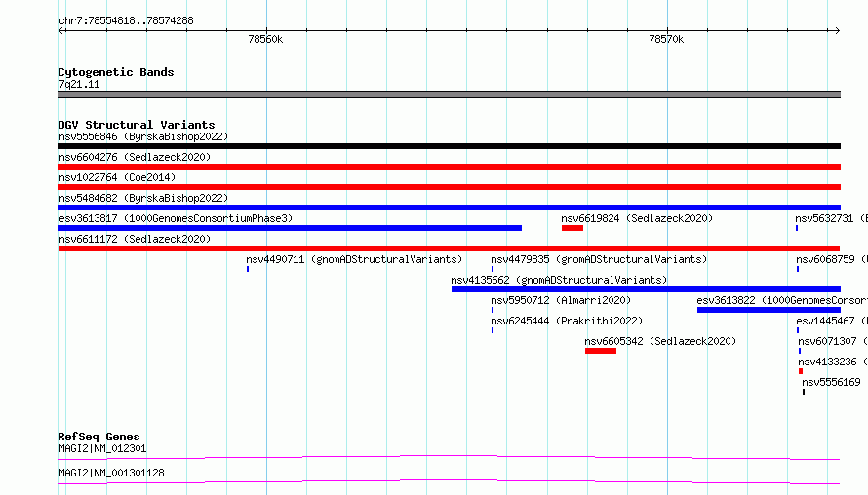Select the small red nsv6619824 bar
The height and width of the screenshot is (495, 868).
[572, 228]
